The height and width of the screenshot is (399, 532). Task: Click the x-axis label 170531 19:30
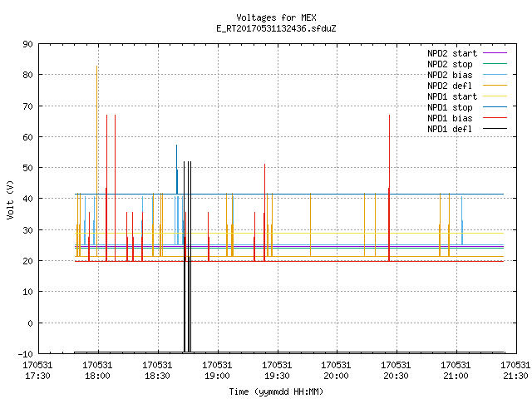tap(277, 371)
